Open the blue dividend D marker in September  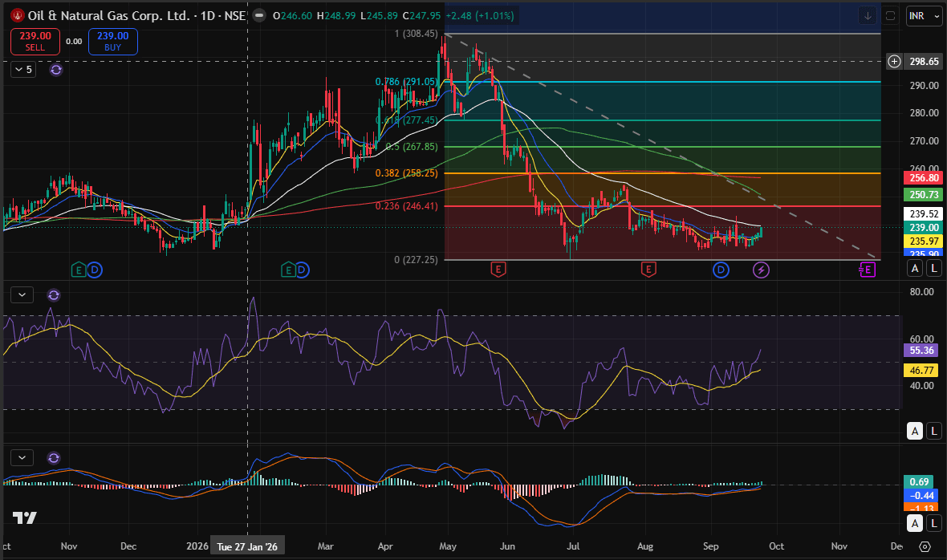pyautogui.click(x=721, y=270)
